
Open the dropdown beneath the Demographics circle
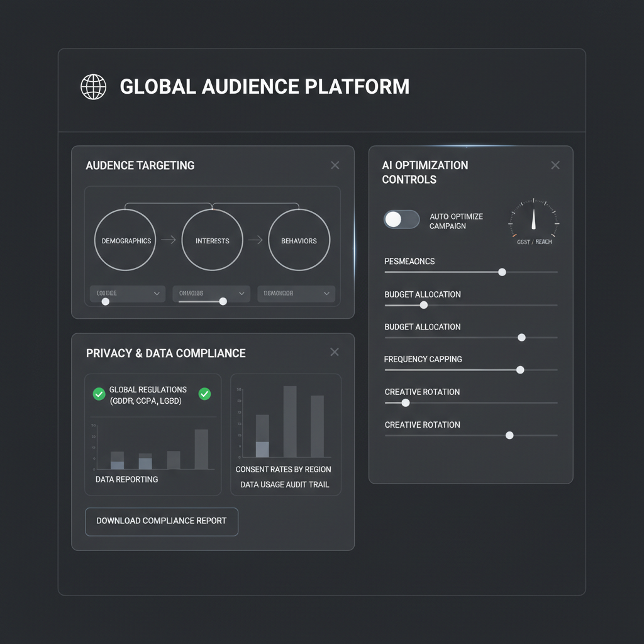(x=128, y=293)
